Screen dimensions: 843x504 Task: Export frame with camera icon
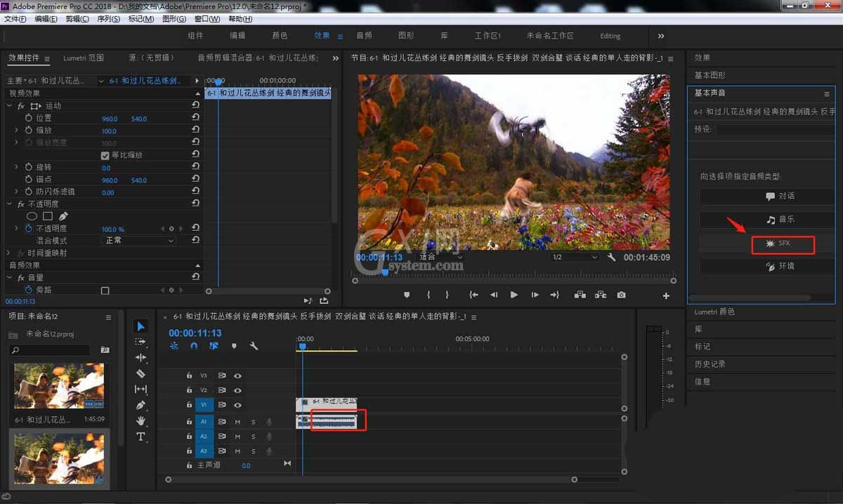coord(621,296)
